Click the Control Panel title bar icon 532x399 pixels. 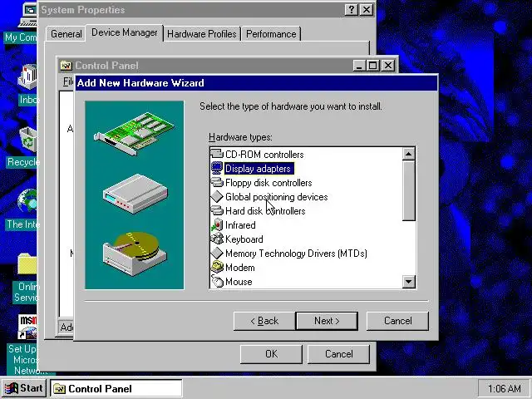[66, 66]
